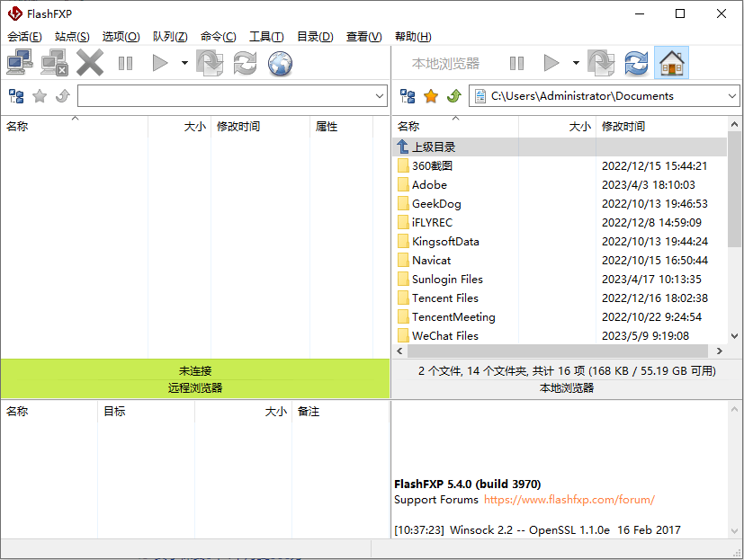The width and height of the screenshot is (744, 560).
Task: Click the queue 目标 column header
Action: (146, 411)
